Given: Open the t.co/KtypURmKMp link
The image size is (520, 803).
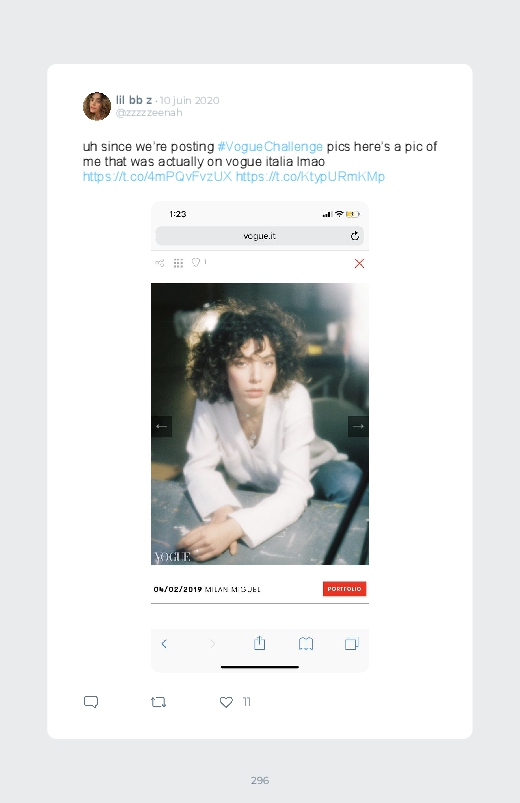Looking at the screenshot, I should tap(310, 177).
